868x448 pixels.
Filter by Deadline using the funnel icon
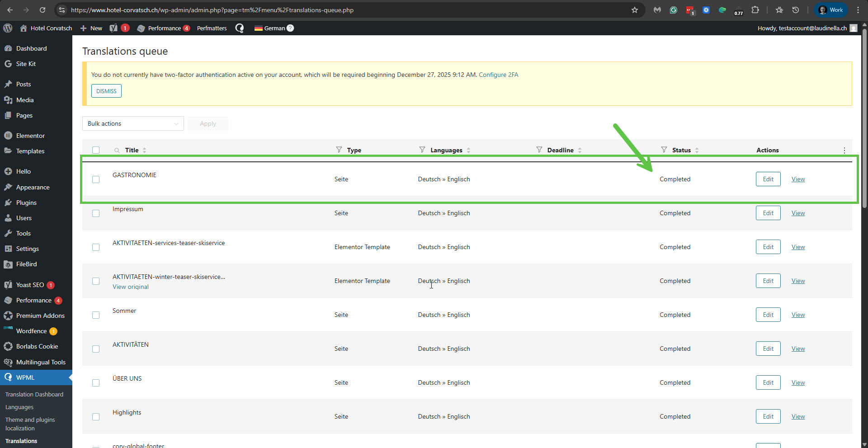click(x=539, y=150)
